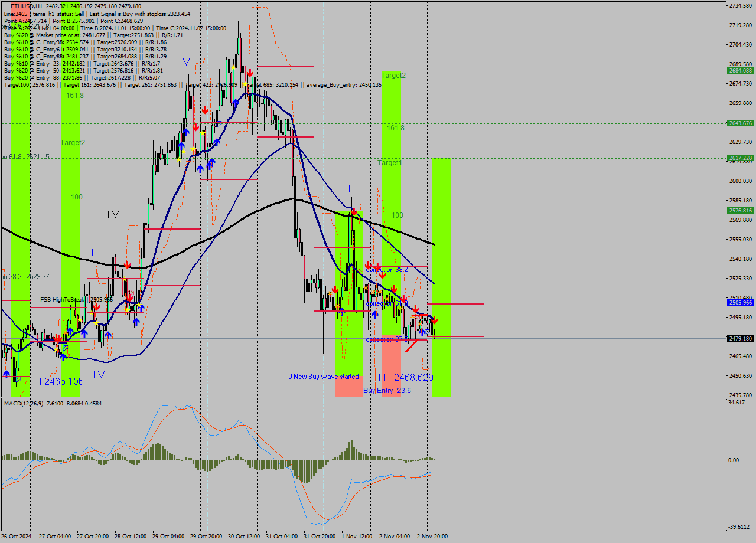Select the red sell arrow above the chart peak

[251, 73]
